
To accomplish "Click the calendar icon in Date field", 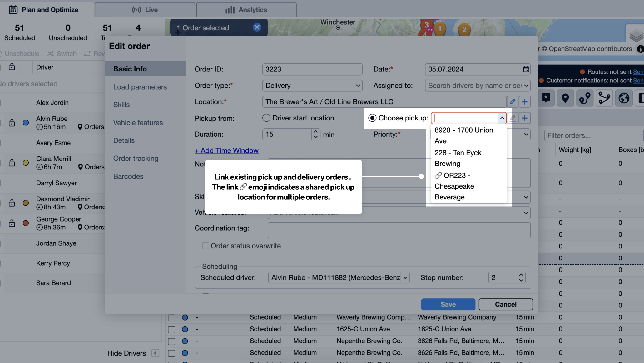I will 526,69.
